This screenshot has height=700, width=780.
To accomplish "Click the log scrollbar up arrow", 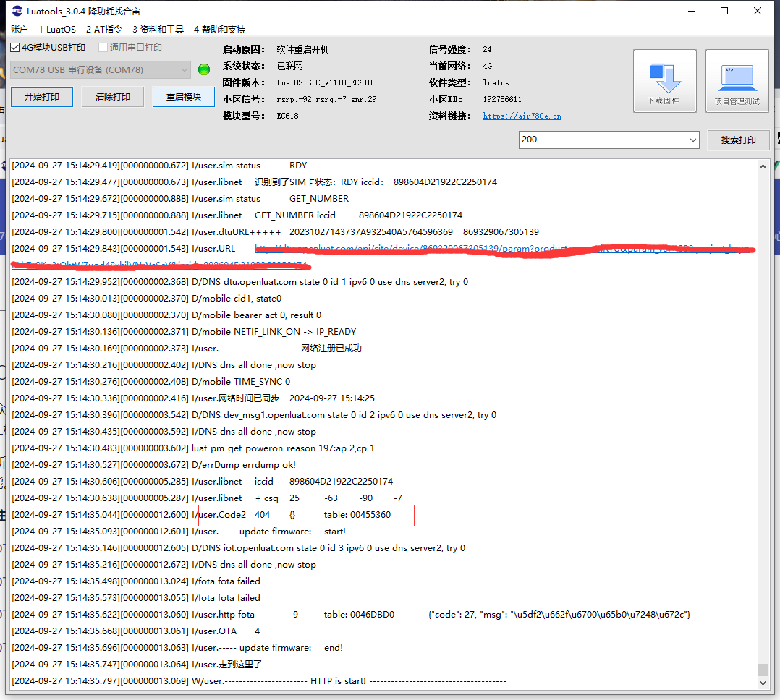I will pyautogui.click(x=763, y=166).
